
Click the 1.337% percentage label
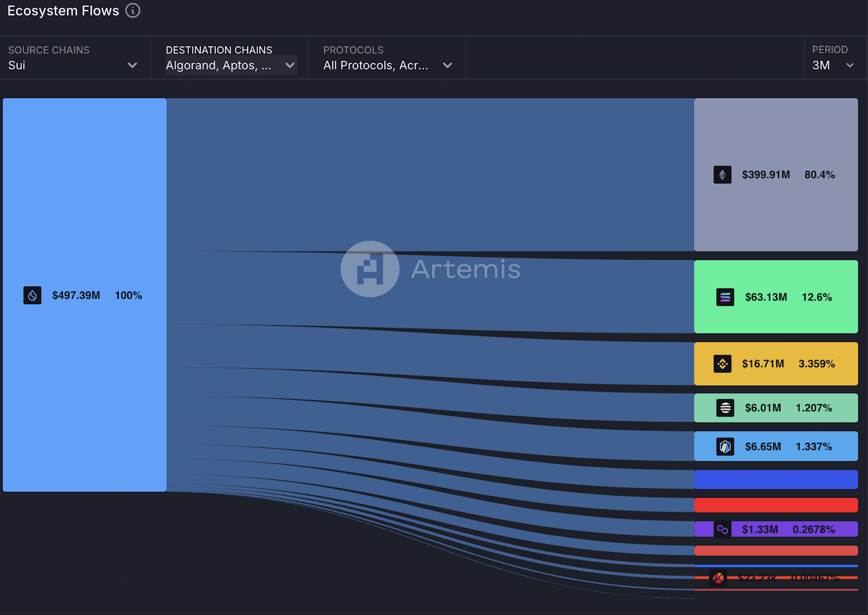(814, 447)
